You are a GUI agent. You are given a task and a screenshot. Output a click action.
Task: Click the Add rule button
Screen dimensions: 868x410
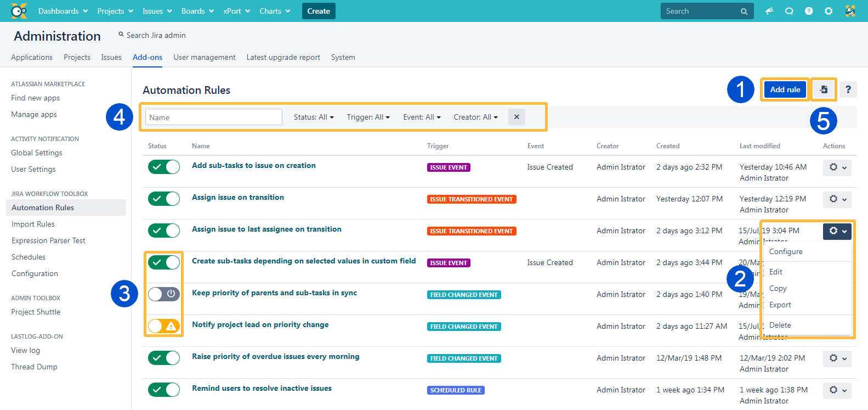click(x=785, y=89)
